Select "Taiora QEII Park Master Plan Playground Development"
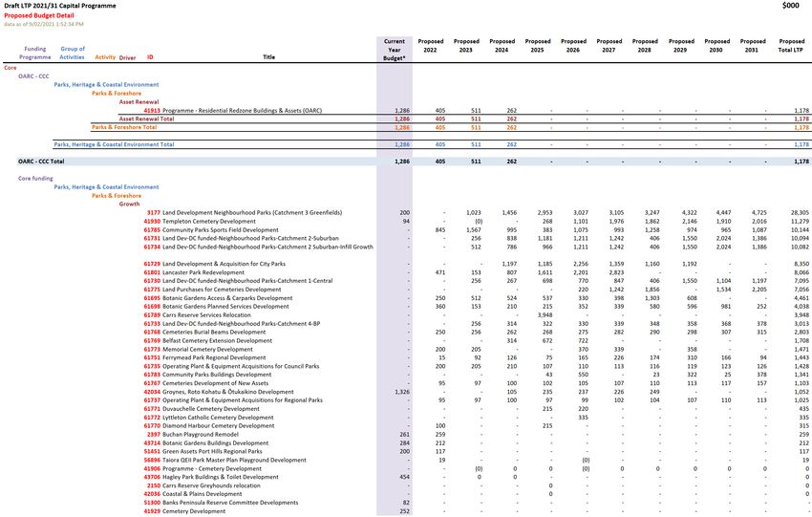This screenshot has width=812, height=517. coord(235,460)
